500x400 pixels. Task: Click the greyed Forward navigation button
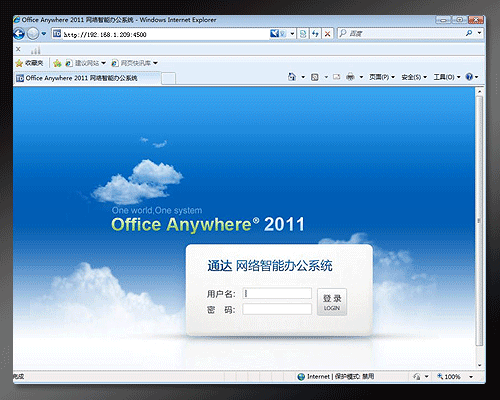pos(33,34)
